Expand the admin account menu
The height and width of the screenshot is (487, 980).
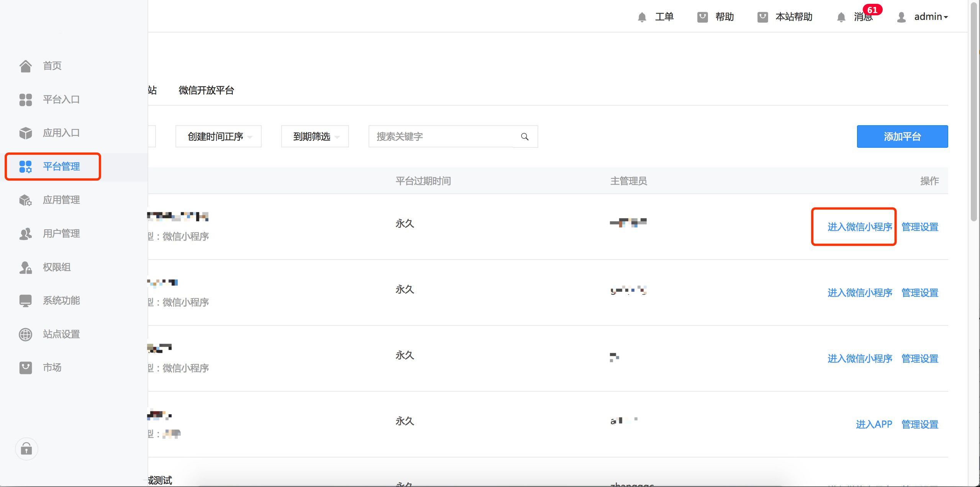931,17
